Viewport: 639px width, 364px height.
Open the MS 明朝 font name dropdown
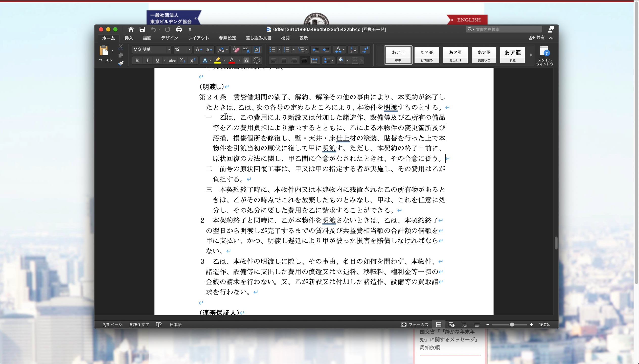pyautogui.click(x=169, y=50)
